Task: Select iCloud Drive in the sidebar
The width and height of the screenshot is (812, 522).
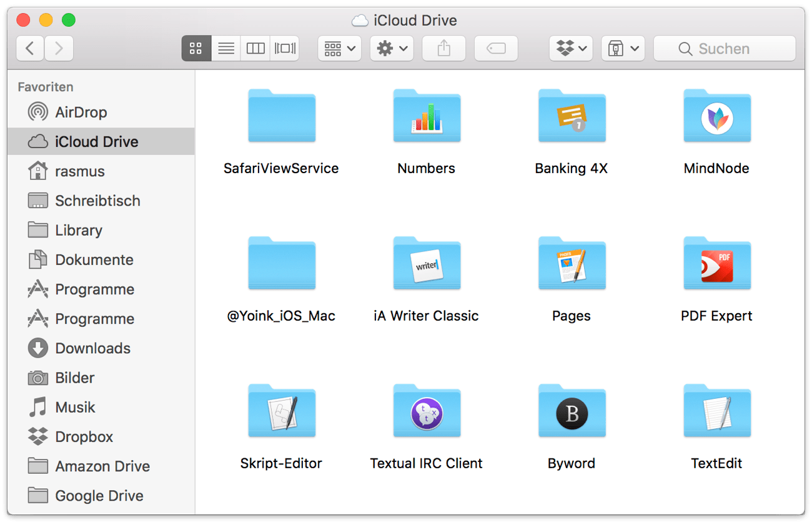Action: point(101,142)
